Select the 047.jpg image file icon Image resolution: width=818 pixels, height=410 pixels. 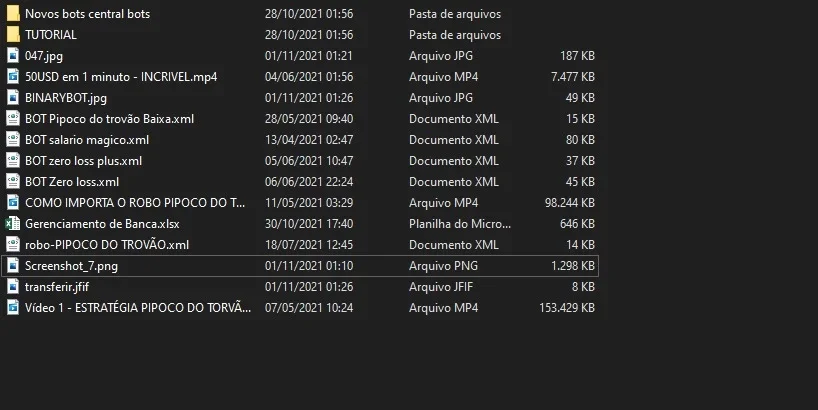pyautogui.click(x=13, y=55)
